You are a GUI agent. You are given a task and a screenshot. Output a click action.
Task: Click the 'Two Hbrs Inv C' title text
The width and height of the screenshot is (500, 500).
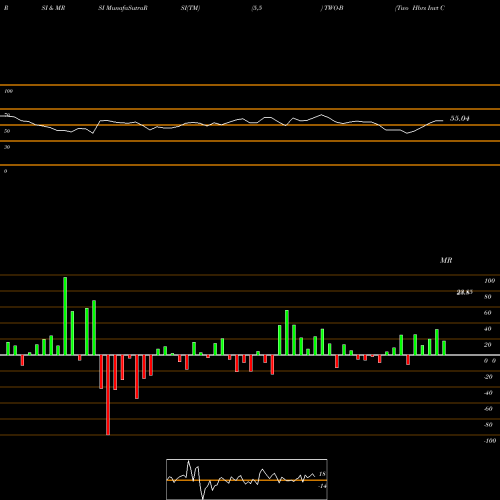(420, 8)
